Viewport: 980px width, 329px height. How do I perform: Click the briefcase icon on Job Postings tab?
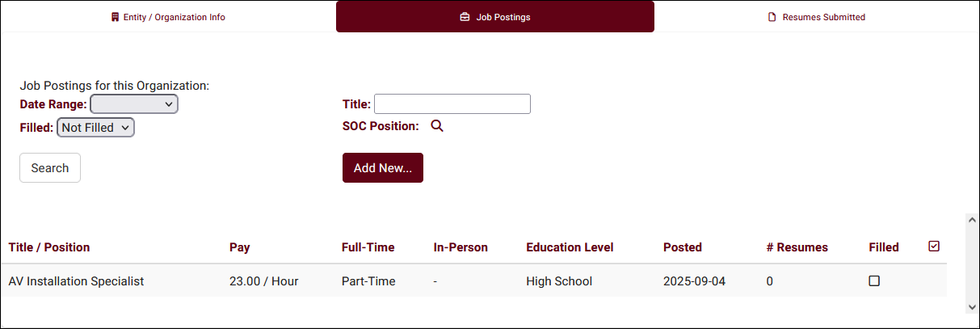coord(465,17)
